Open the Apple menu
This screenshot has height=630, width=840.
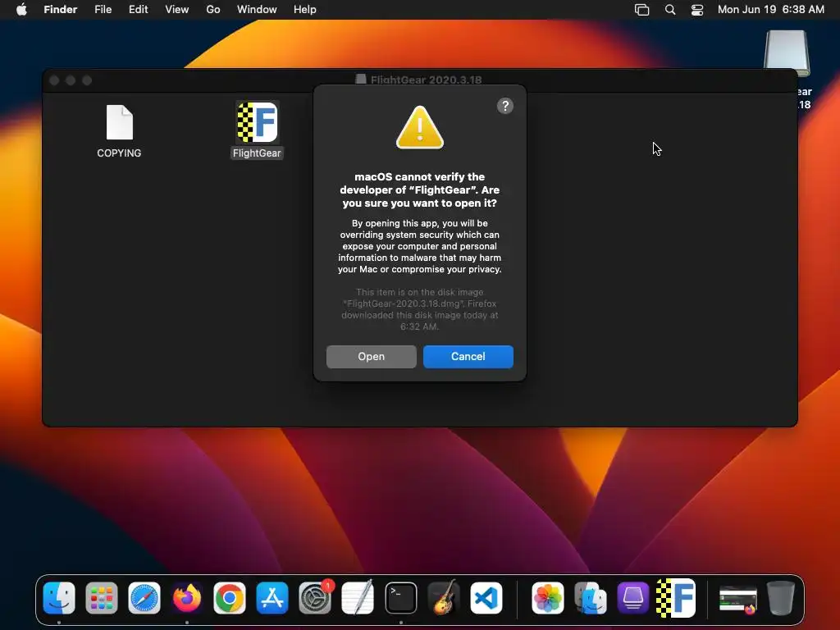point(21,10)
